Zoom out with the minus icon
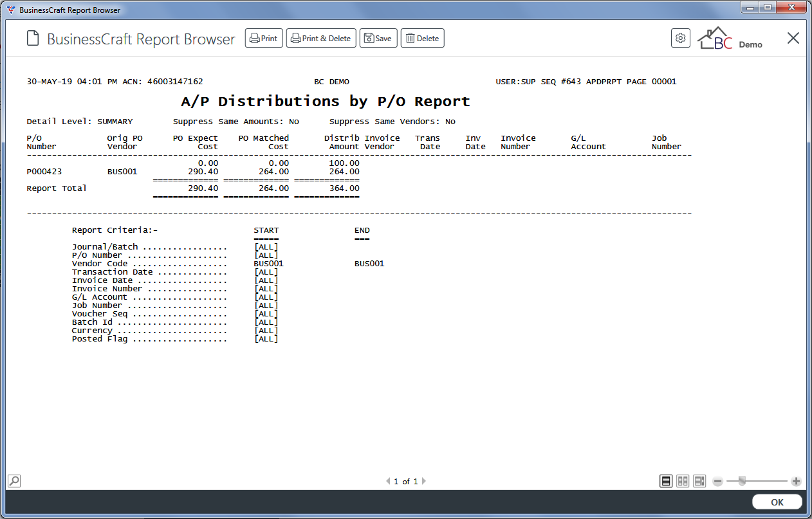This screenshot has width=812, height=519. pyautogui.click(x=718, y=481)
